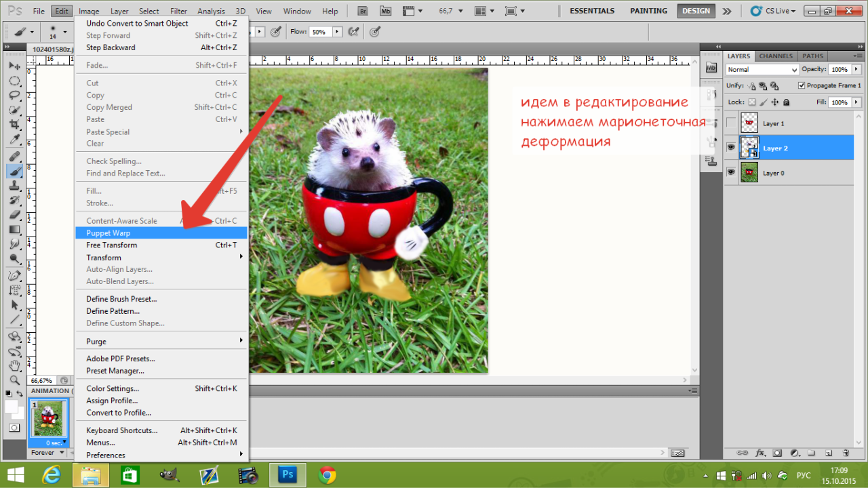Select the Clone Stamp tool
Image resolution: width=868 pixels, height=488 pixels.
[14, 185]
